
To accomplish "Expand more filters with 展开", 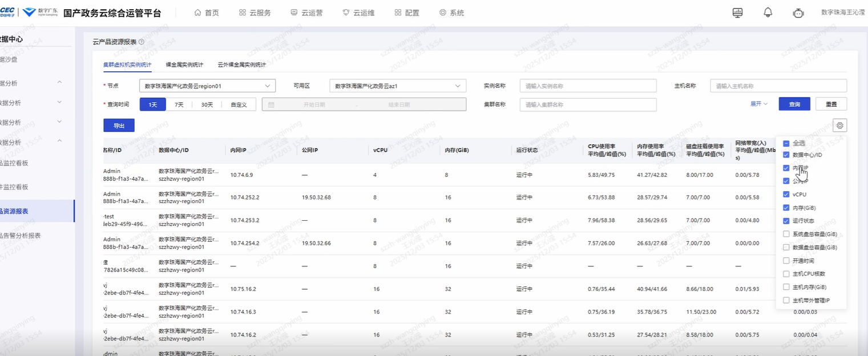I will (758, 104).
